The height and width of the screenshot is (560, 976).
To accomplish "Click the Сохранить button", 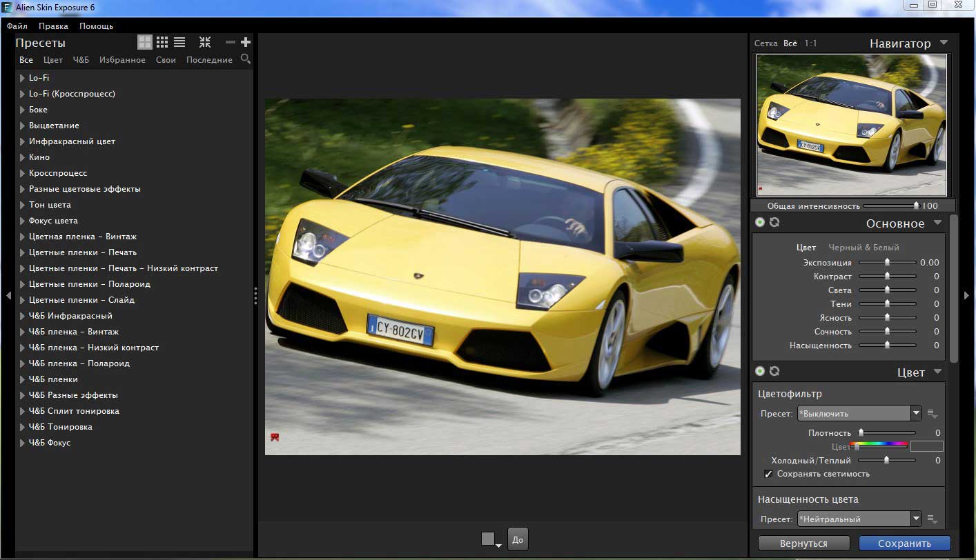I will click(x=904, y=543).
